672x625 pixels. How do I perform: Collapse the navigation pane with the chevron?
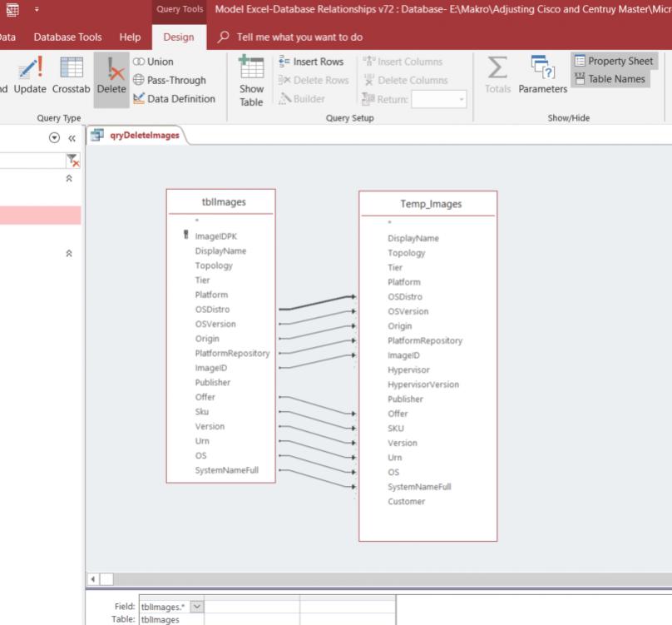coord(72,138)
